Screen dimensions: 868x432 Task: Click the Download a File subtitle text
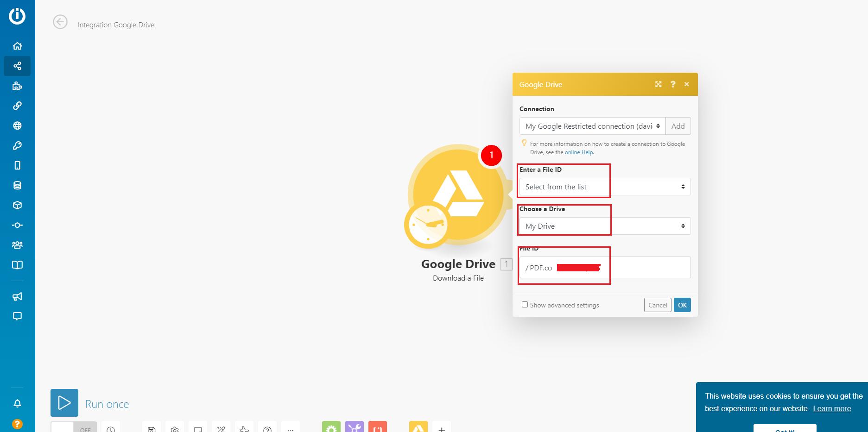point(458,278)
